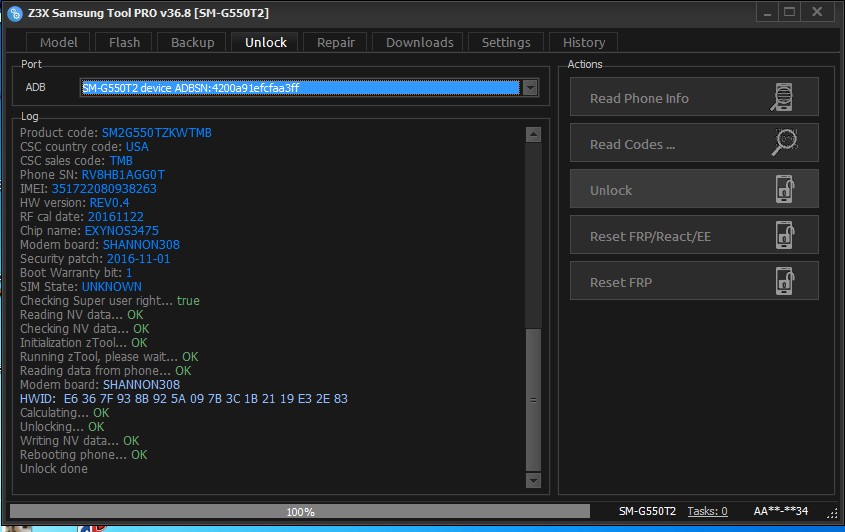The image size is (845, 532).
Task: Click the window resize grip icon
Action: (x=833, y=514)
